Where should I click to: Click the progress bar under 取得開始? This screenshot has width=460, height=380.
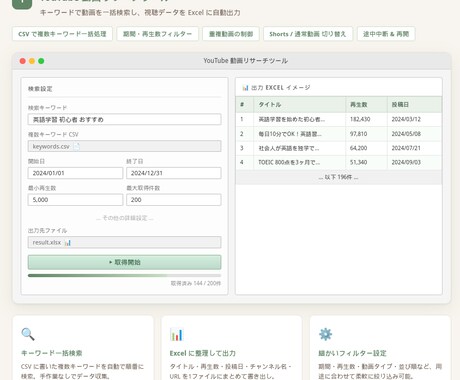[124, 276]
